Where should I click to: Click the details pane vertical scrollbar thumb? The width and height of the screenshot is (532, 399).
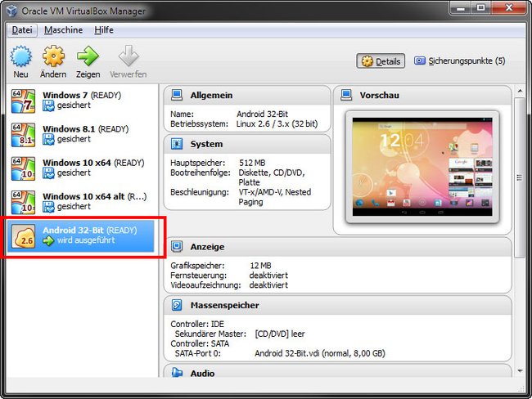tap(520, 177)
